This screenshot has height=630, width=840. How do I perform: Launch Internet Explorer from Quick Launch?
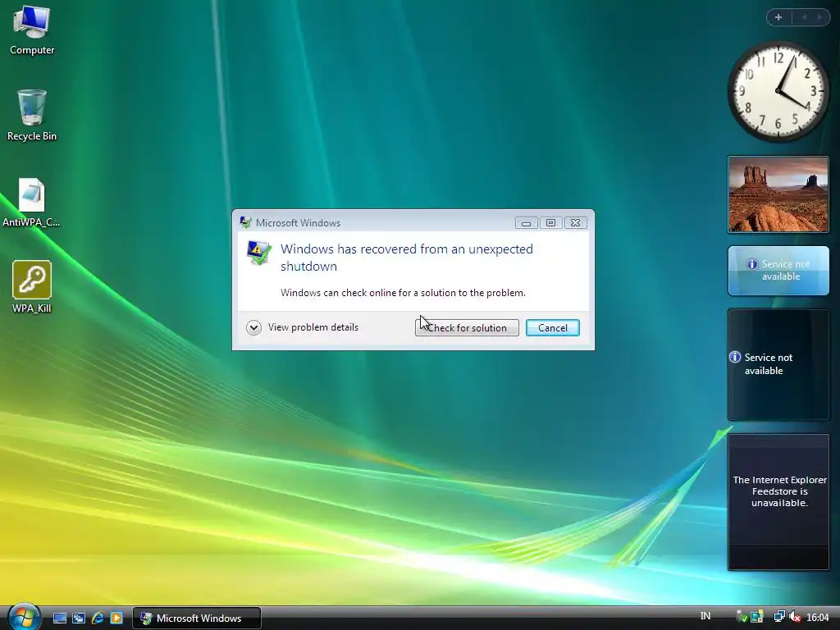coord(98,619)
